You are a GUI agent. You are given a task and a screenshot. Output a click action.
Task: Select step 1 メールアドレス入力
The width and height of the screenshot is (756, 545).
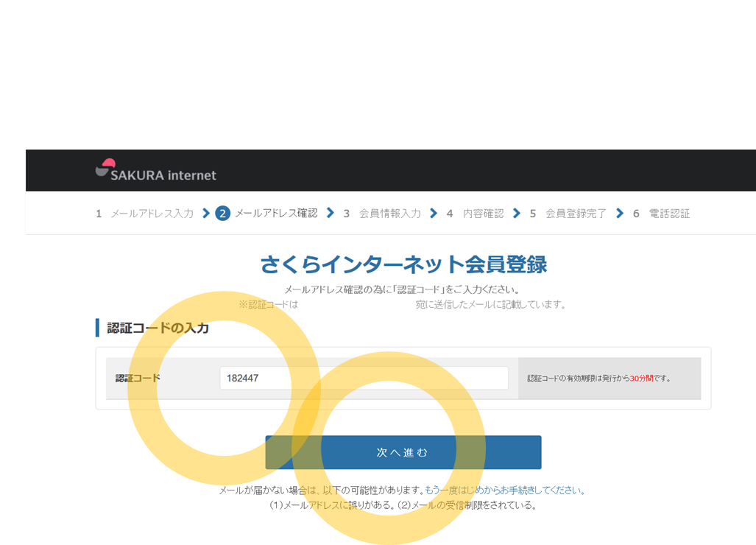[x=144, y=214]
